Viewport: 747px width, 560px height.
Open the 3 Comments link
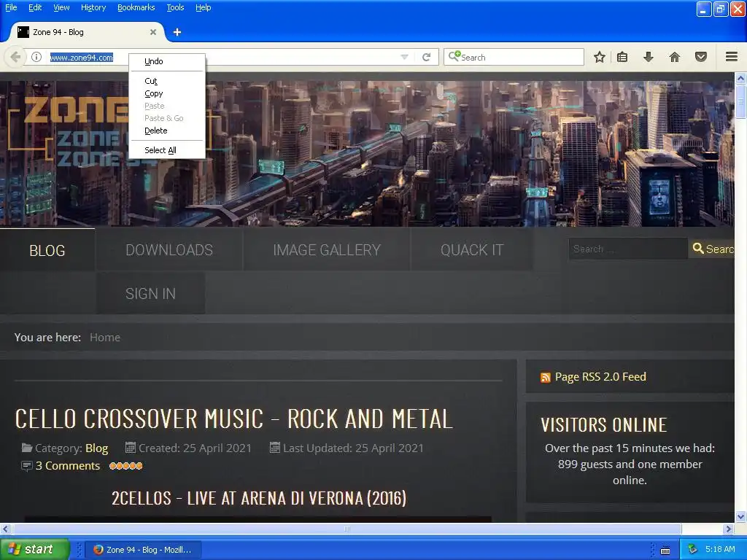click(x=68, y=466)
